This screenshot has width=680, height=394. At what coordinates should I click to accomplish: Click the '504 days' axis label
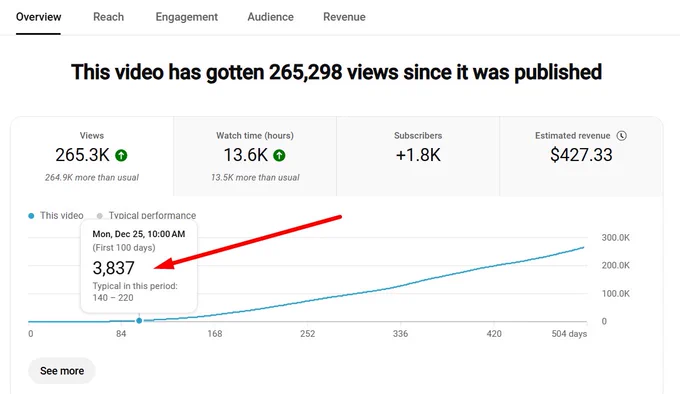pos(569,334)
